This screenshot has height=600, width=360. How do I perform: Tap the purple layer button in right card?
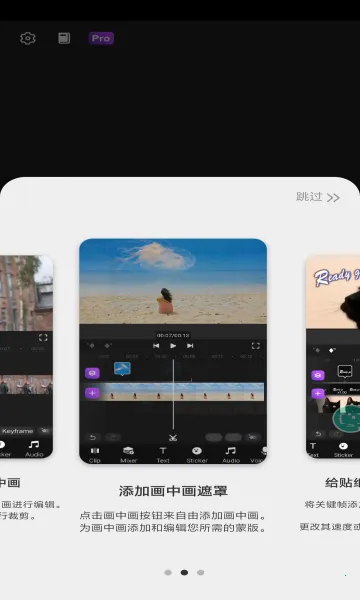point(318,375)
